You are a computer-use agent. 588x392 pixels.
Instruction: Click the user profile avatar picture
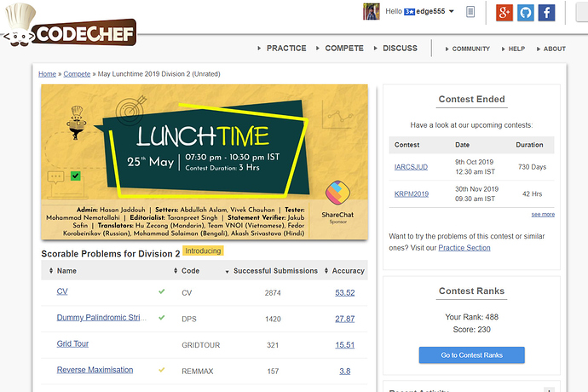pos(372,12)
